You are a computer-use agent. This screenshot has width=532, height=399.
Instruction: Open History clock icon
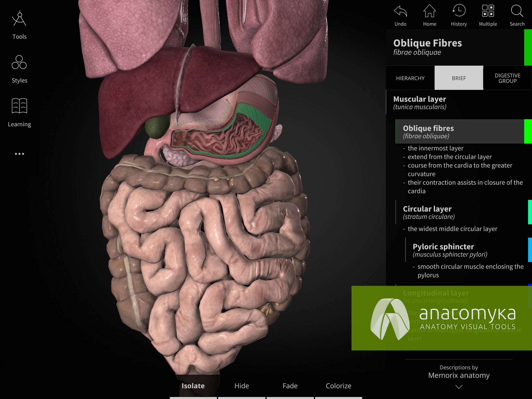tap(459, 11)
